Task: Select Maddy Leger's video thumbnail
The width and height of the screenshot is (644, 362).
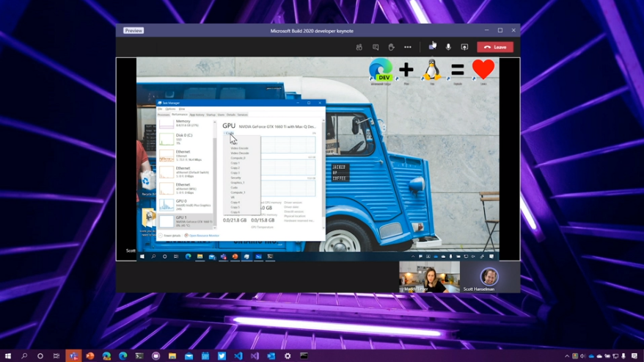Action: pyautogui.click(x=429, y=277)
